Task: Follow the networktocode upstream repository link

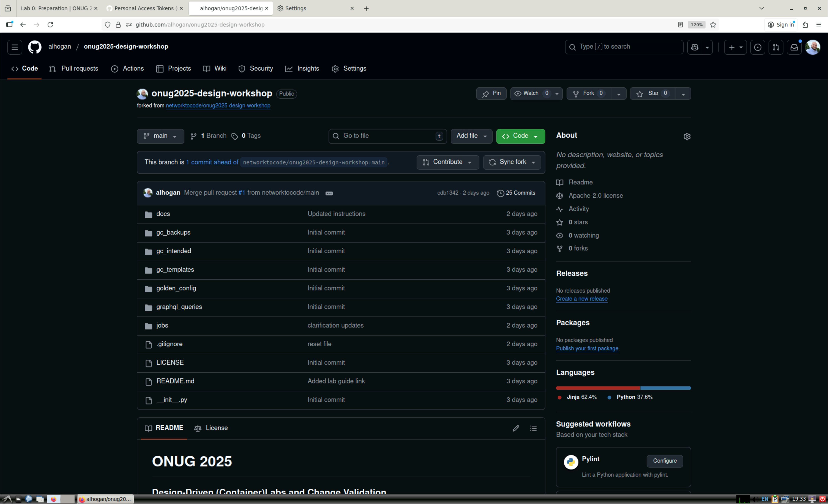Action: (x=218, y=106)
